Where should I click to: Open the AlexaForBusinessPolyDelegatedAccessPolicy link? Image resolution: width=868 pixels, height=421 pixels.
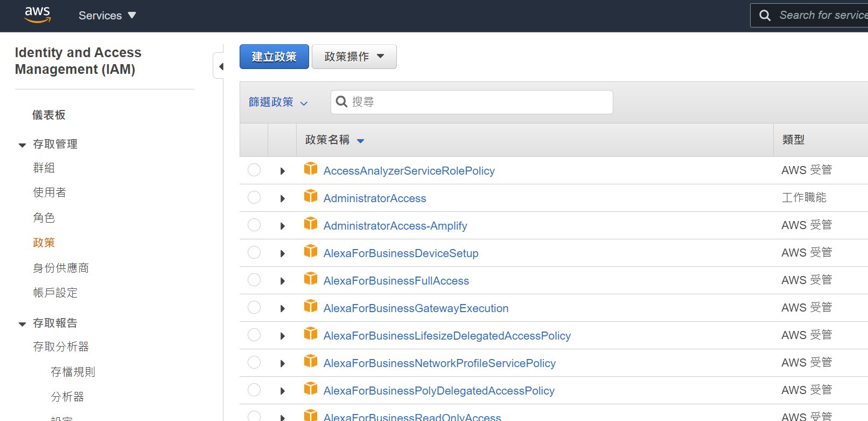coord(439,391)
